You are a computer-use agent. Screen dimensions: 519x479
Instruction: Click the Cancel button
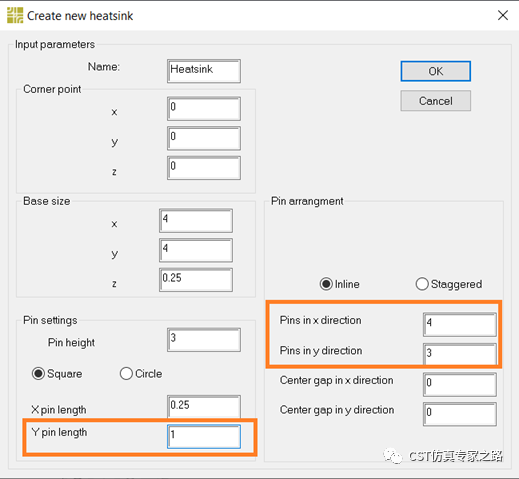pyautogui.click(x=436, y=101)
